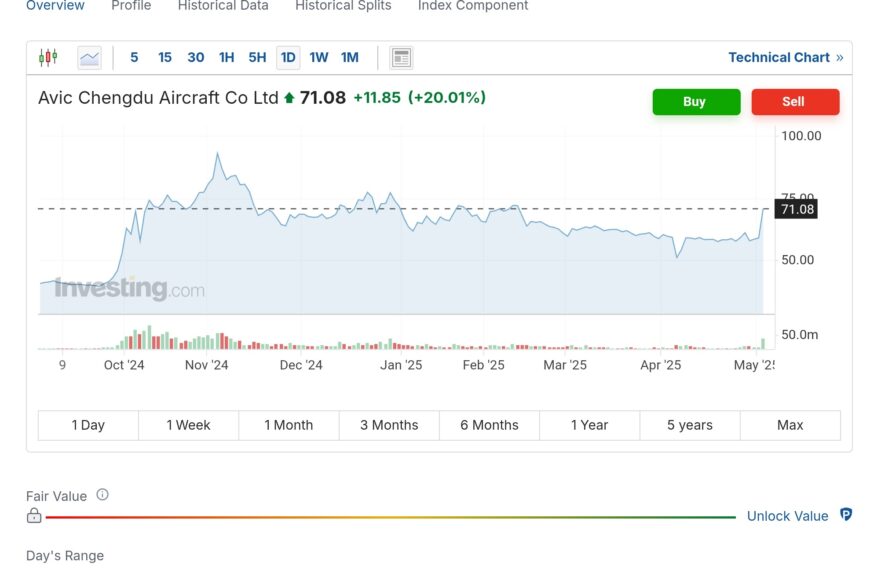Select the 1M interval
Viewport: 870px width, 570px height.
(350, 57)
